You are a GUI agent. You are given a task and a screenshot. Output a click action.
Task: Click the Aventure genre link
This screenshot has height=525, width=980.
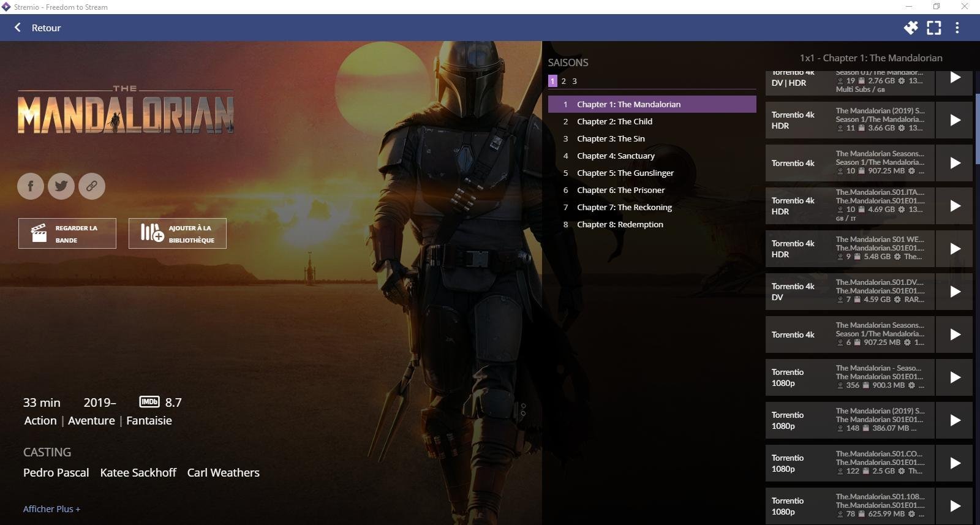91,421
